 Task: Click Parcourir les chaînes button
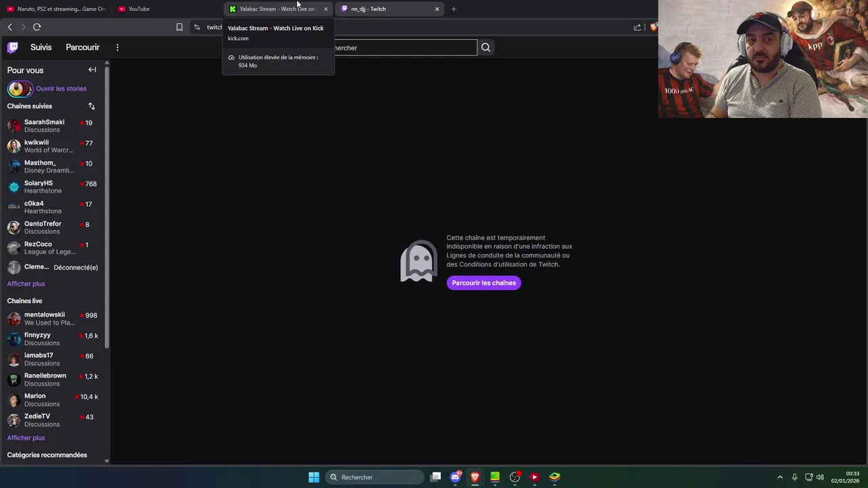pos(484,283)
